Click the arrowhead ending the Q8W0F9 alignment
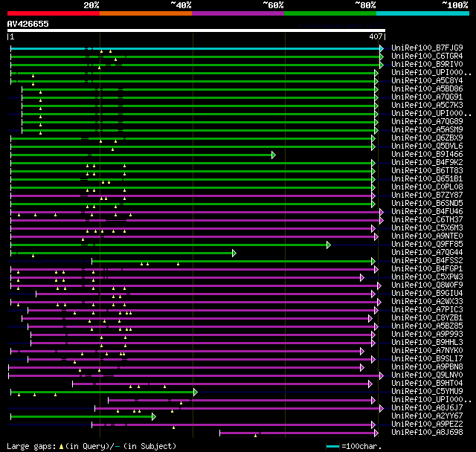 point(379,285)
